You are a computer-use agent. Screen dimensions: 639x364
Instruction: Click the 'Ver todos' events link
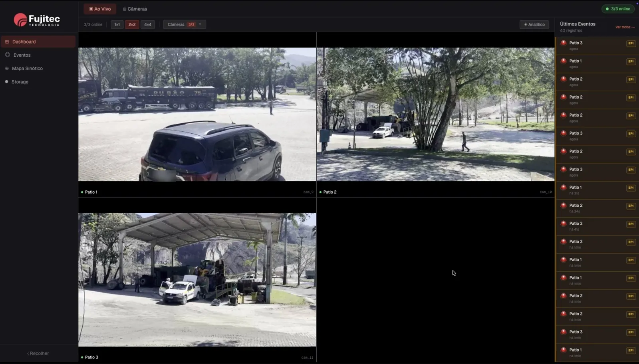pos(625,27)
